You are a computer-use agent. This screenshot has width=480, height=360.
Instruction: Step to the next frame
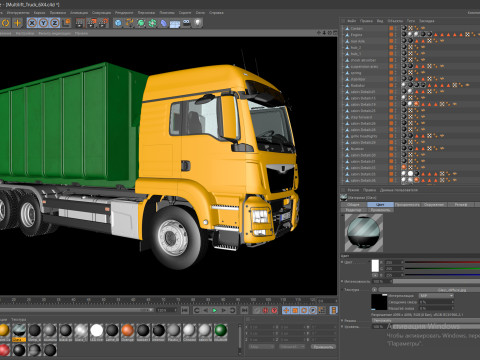click(x=224, y=310)
